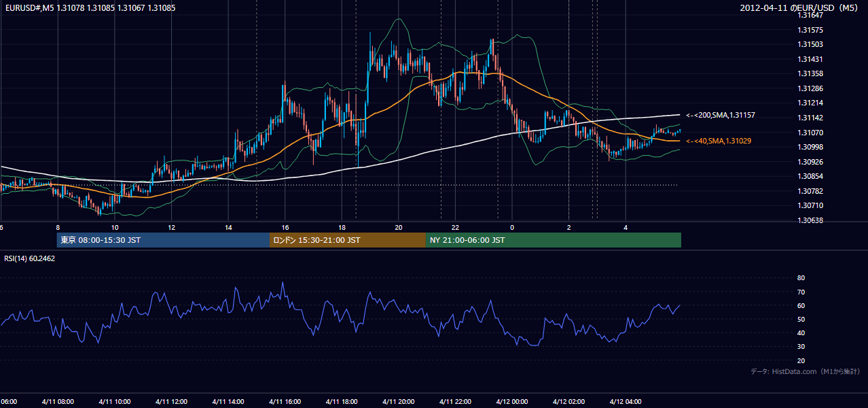The image size is (868, 408).
Task: Click price level 1.30854 on price axis
Action: pyautogui.click(x=810, y=176)
